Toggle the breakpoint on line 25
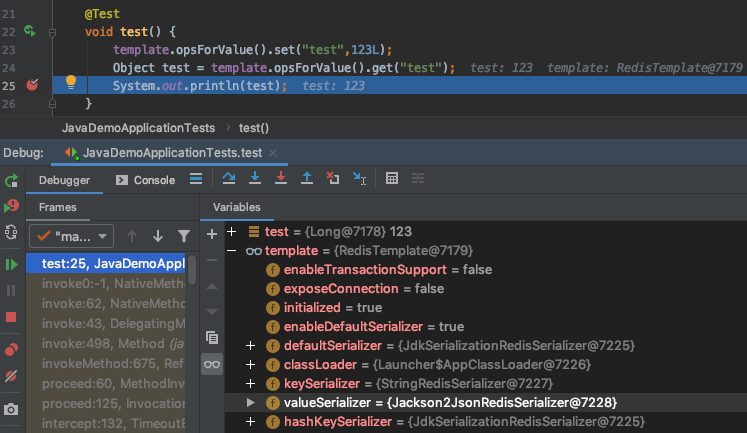Viewport: 747px width, 433px height. (x=32, y=85)
